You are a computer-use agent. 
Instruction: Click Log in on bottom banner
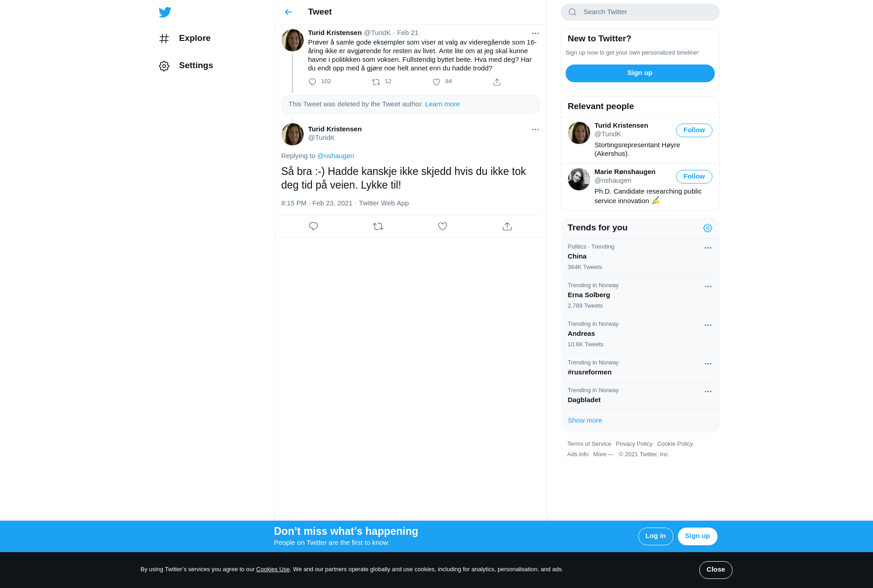(x=655, y=536)
